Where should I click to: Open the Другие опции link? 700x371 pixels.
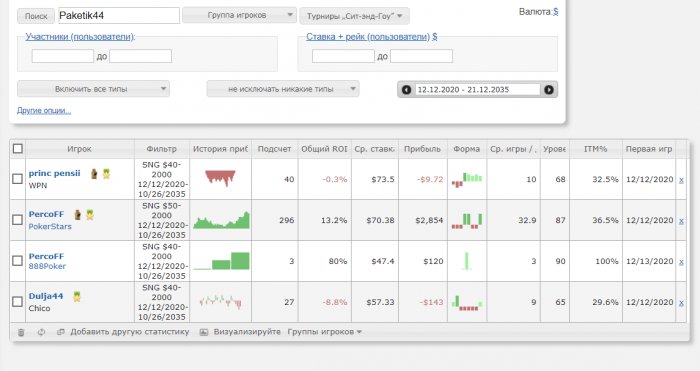[44, 110]
